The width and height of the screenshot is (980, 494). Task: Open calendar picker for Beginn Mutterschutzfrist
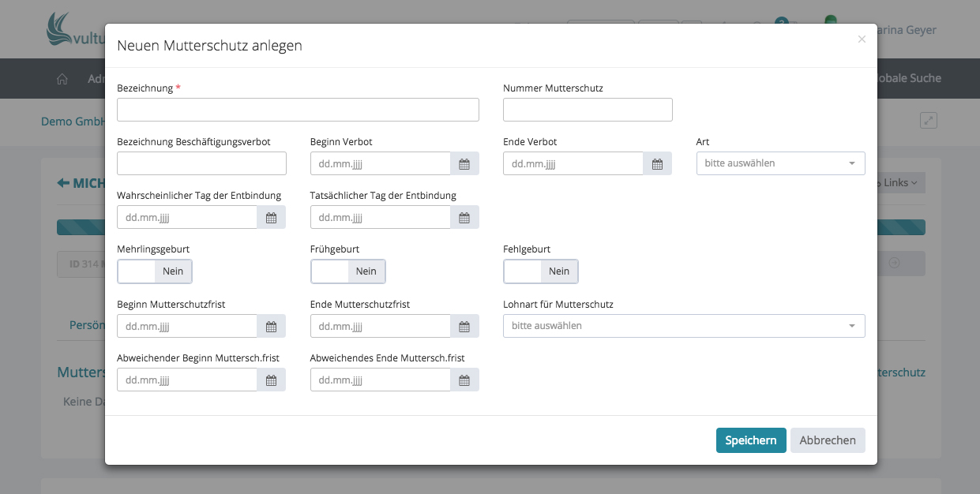click(x=271, y=326)
